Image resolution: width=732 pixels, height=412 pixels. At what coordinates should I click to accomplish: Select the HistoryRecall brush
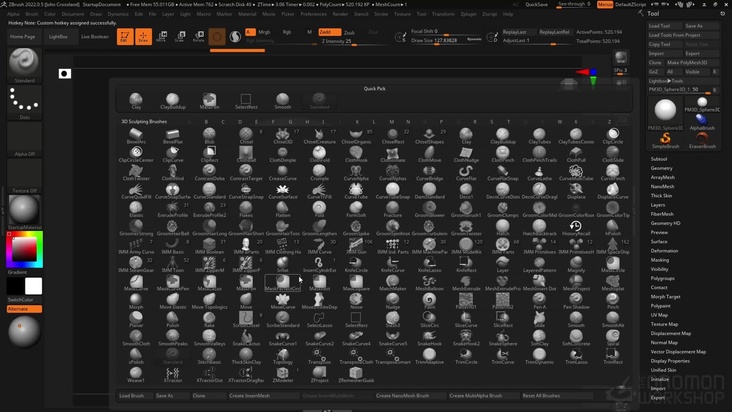[576, 227]
